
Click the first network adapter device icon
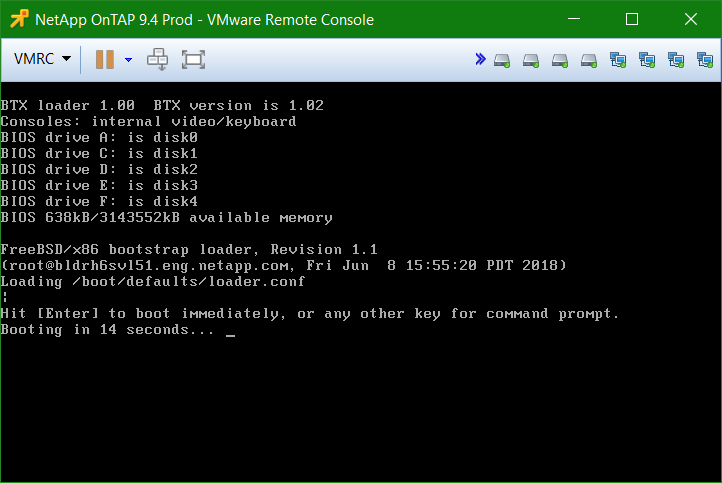[618, 60]
